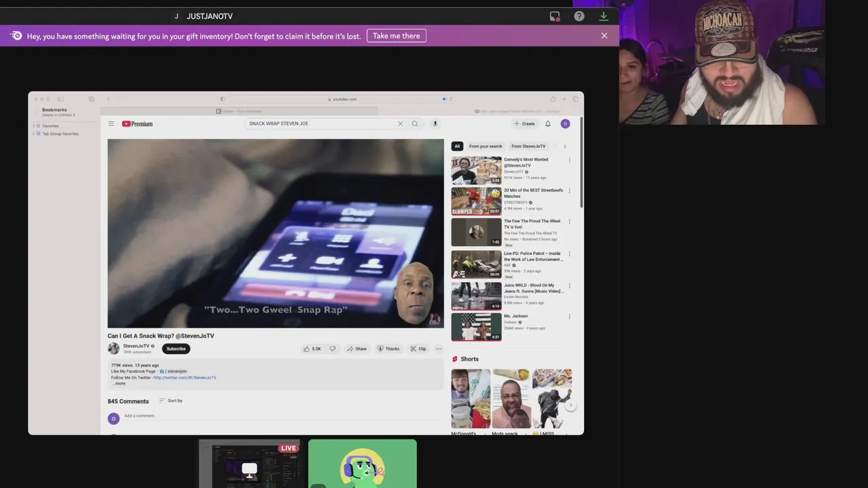Start voice search with the microphone icon
Image resolution: width=868 pixels, height=488 pixels.
coord(435,124)
